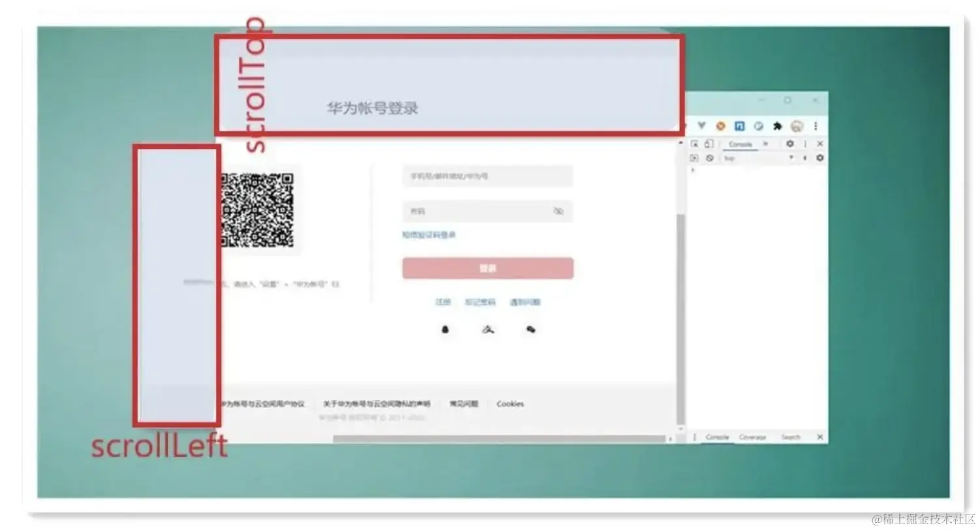This screenshot has height=530, width=980.
Task: Close the bottom drawer with its X
Action: pyautogui.click(x=820, y=437)
